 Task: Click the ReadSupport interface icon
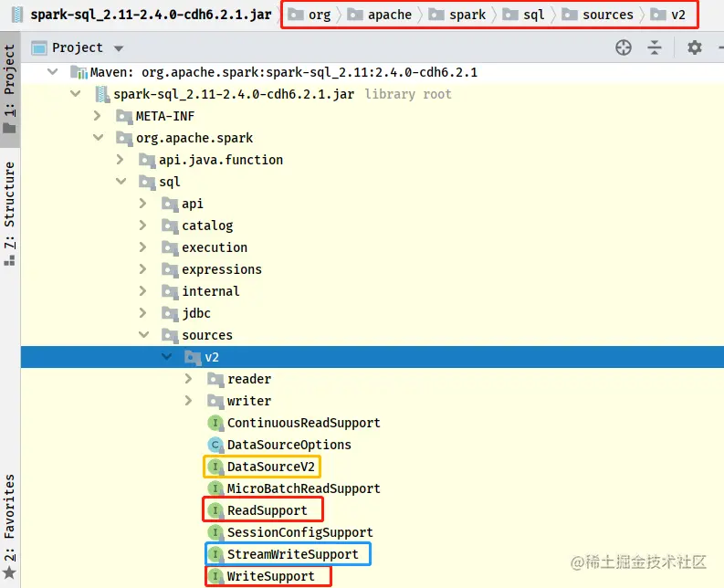click(215, 510)
